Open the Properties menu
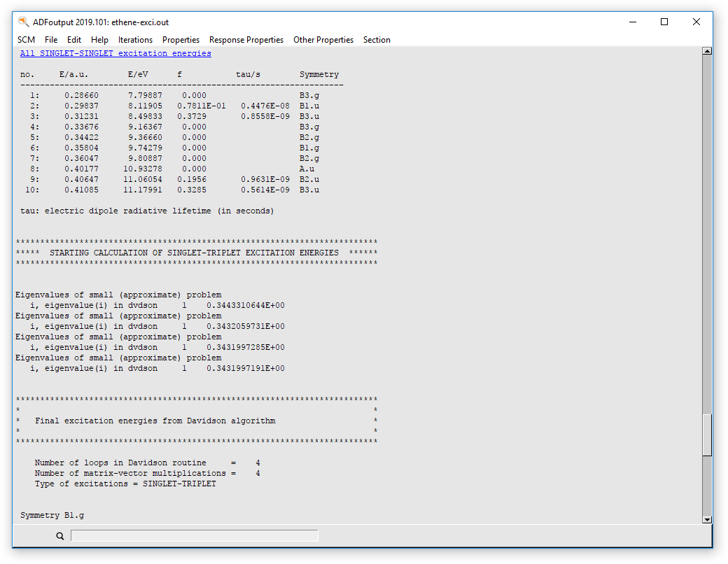Viewport: 728px width, 564px height. pyautogui.click(x=181, y=40)
